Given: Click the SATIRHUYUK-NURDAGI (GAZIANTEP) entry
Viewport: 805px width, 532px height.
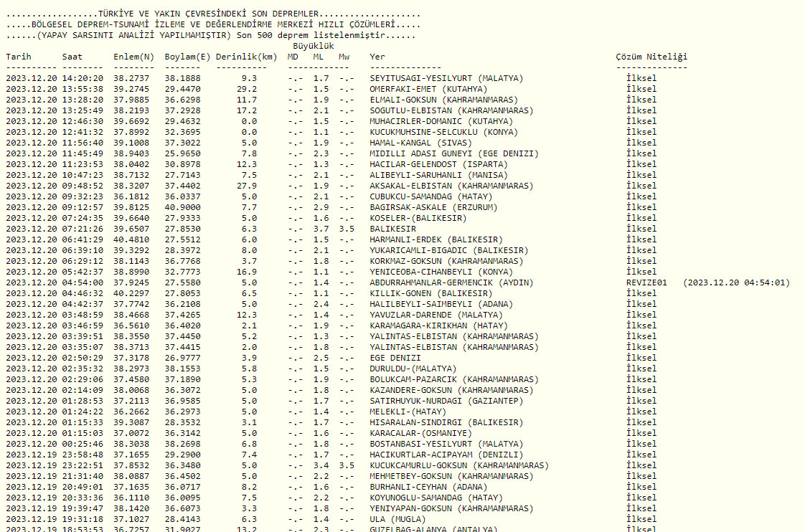Looking at the screenshot, I should 446,401.
